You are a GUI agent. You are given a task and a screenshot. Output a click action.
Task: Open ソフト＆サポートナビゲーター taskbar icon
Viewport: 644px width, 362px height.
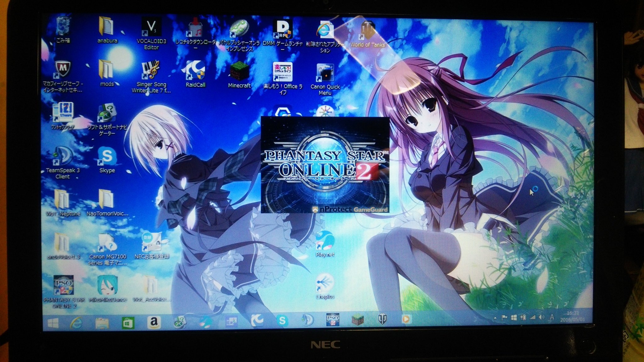point(180,322)
